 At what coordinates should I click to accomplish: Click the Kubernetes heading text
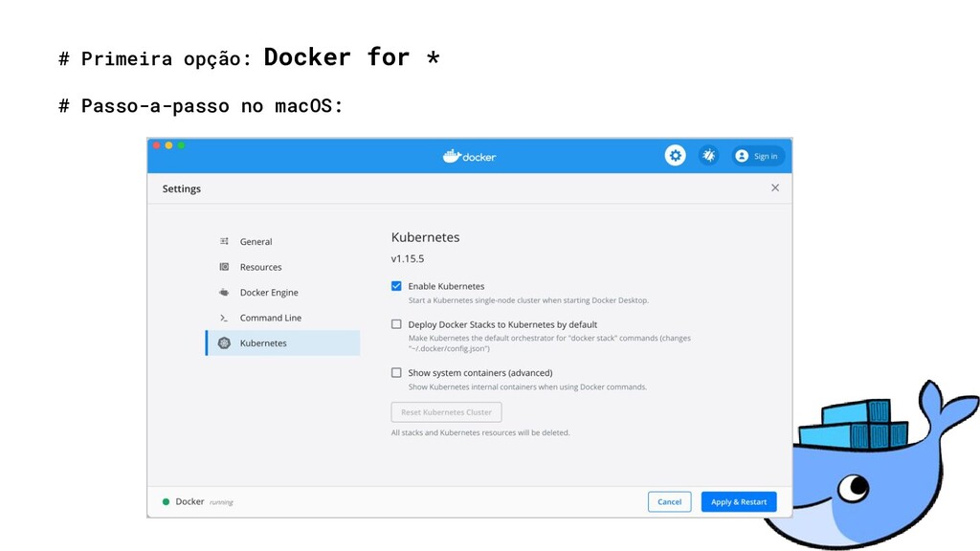click(425, 237)
